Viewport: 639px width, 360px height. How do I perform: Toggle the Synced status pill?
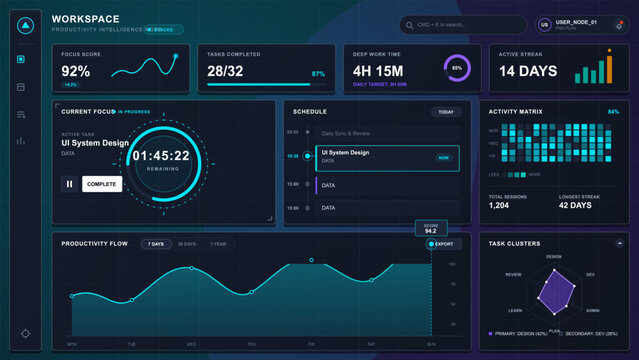click(x=164, y=29)
